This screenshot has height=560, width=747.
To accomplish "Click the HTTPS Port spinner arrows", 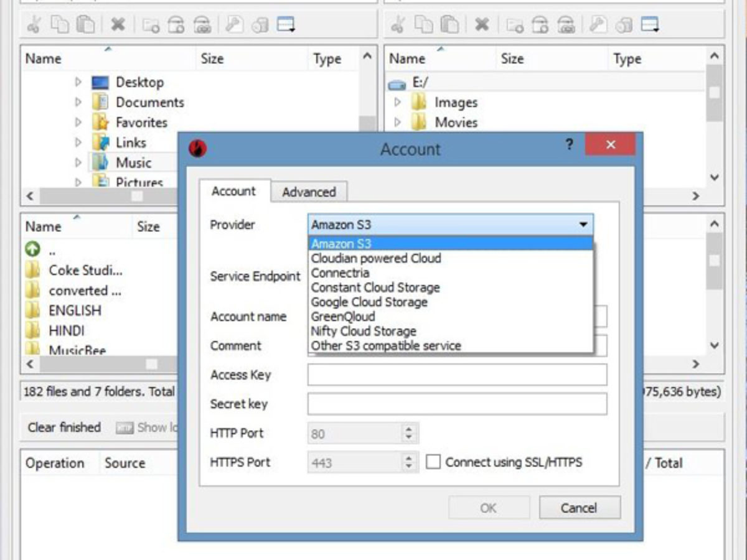I will pos(409,462).
